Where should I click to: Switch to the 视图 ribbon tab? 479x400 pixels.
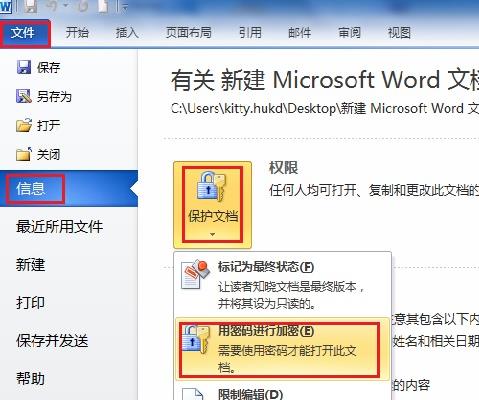[399, 33]
